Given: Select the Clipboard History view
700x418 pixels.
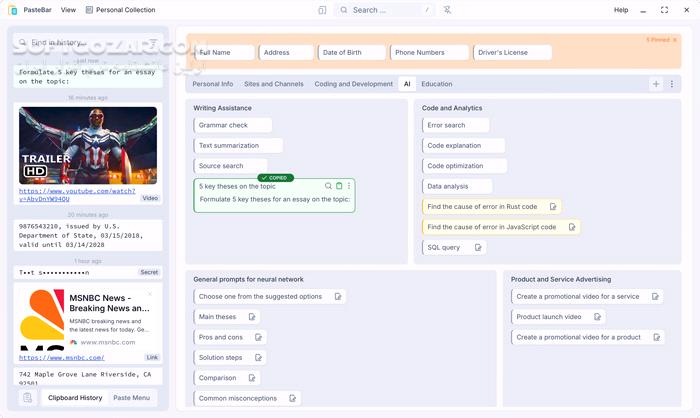Looking at the screenshot, I should point(75,398).
